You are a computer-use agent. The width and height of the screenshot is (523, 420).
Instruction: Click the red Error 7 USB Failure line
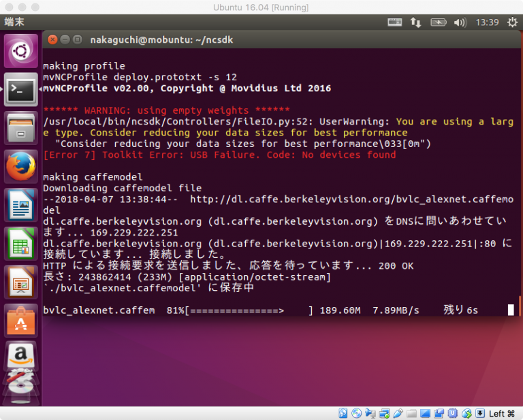click(x=219, y=155)
